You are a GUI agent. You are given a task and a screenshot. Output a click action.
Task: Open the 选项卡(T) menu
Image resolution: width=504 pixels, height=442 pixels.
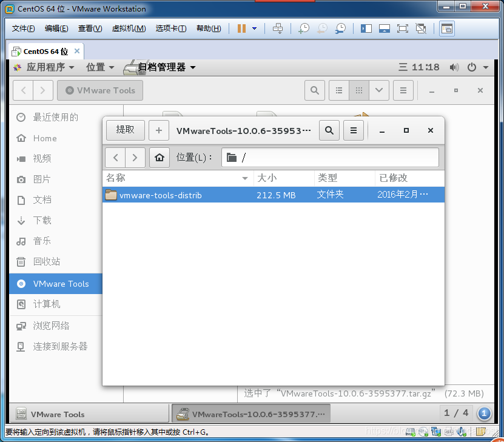click(170, 28)
